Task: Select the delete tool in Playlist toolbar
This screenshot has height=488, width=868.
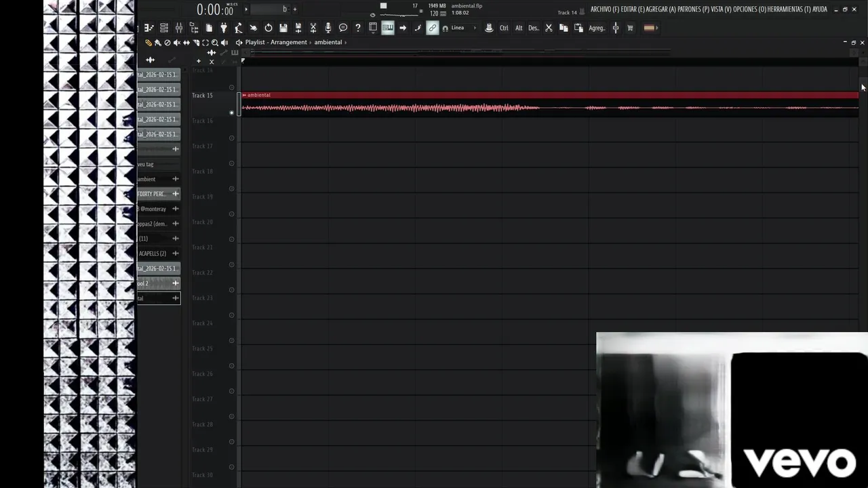Action: pos(167,42)
